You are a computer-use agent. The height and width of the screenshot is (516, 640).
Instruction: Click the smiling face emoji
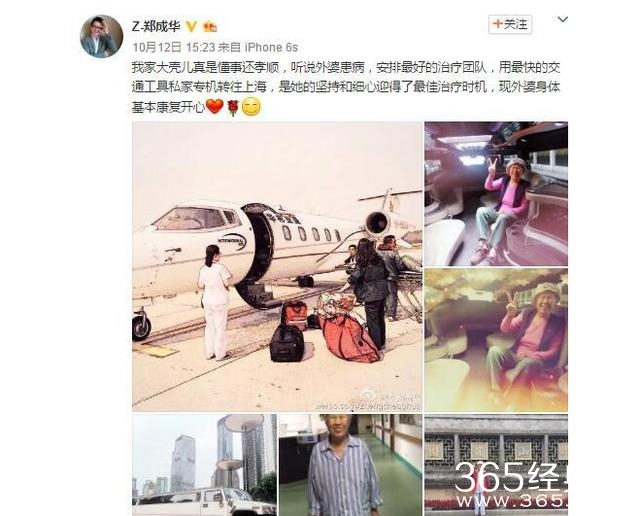click(251, 107)
